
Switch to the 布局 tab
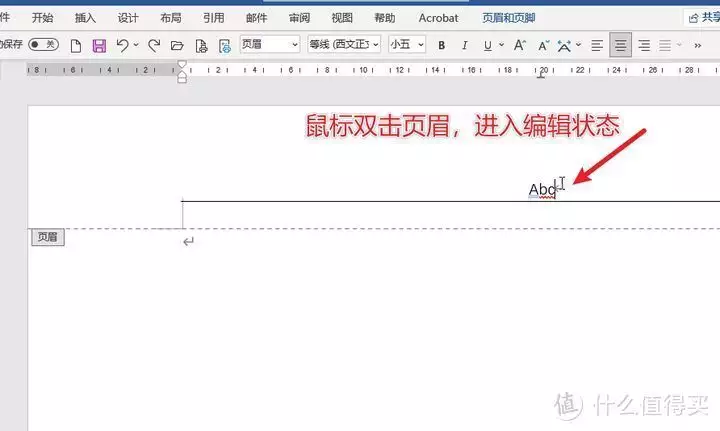pyautogui.click(x=171, y=18)
